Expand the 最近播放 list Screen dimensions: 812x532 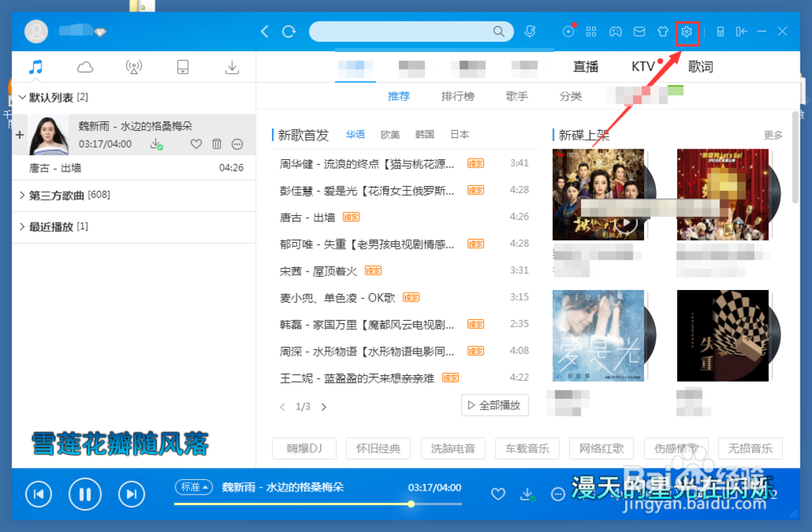[x=22, y=227]
